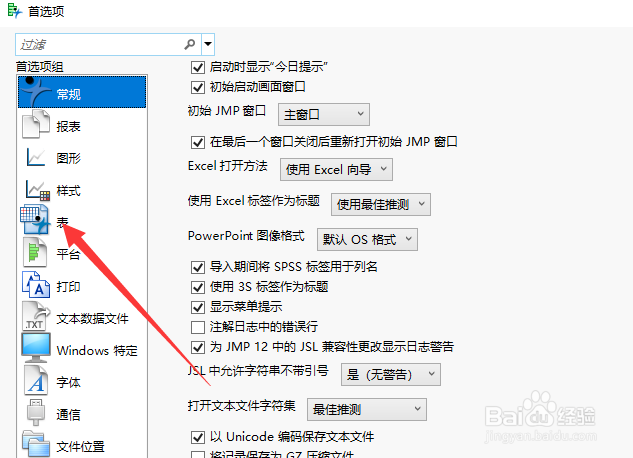Select 文本数据文件 text in preference groups
Screen dimensions: 633x458
click(92, 318)
